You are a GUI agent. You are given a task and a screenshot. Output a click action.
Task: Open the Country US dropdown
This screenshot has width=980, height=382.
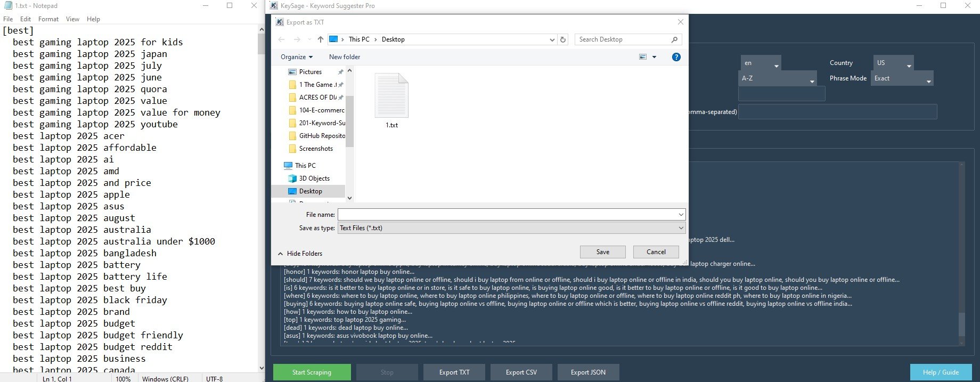pyautogui.click(x=893, y=63)
